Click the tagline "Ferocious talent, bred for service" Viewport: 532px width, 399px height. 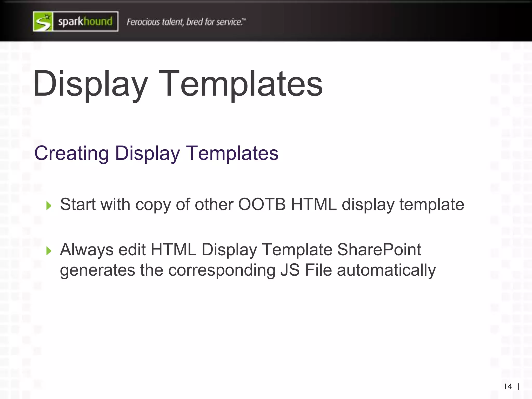click(x=186, y=22)
